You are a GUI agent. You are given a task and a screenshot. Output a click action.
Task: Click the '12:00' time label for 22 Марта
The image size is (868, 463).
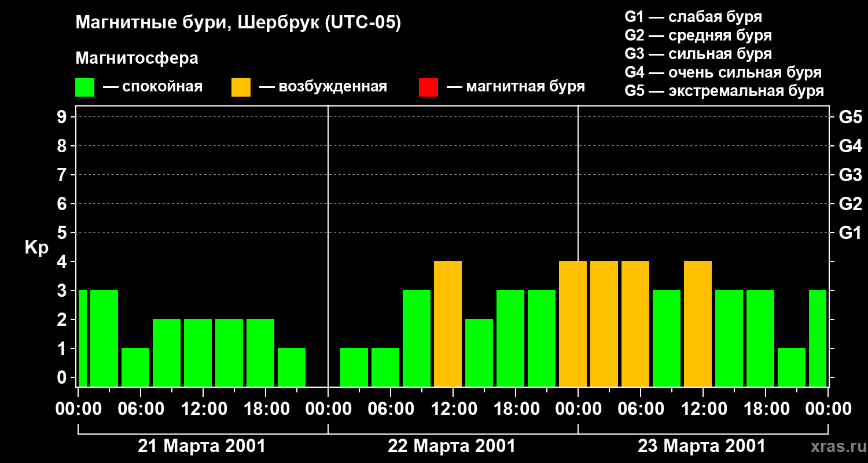tap(453, 409)
